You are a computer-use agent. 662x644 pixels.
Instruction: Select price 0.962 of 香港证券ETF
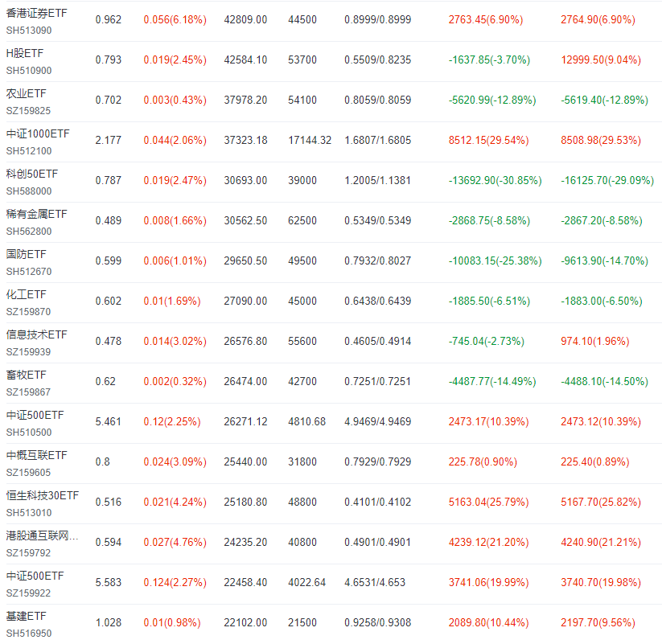(x=109, y=20)
